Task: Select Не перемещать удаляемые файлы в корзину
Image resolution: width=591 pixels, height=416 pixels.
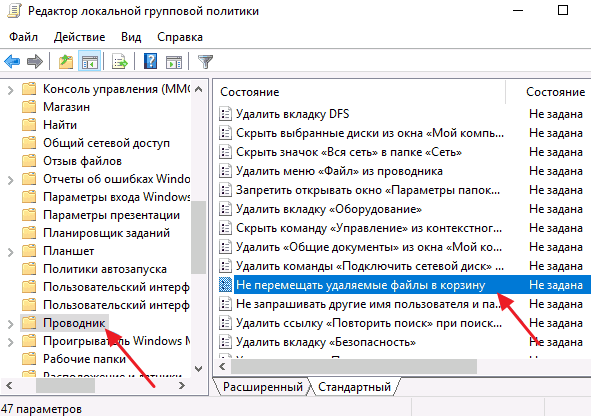Action: [360, 285]
